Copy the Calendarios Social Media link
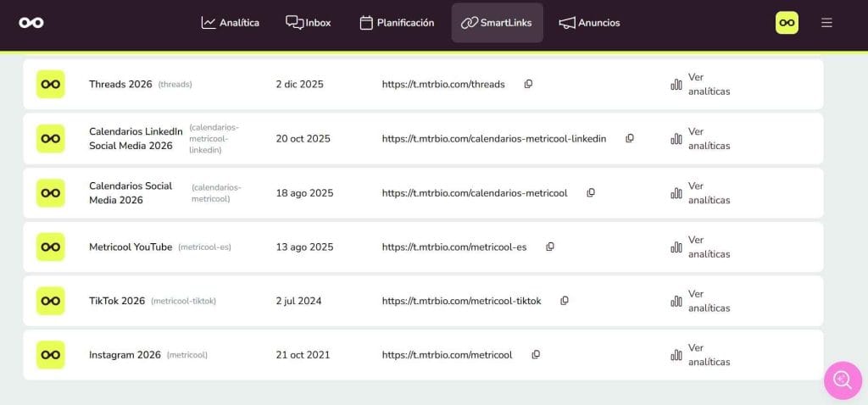The height and width of the screenshot is (405, 868). click(591, 192)
